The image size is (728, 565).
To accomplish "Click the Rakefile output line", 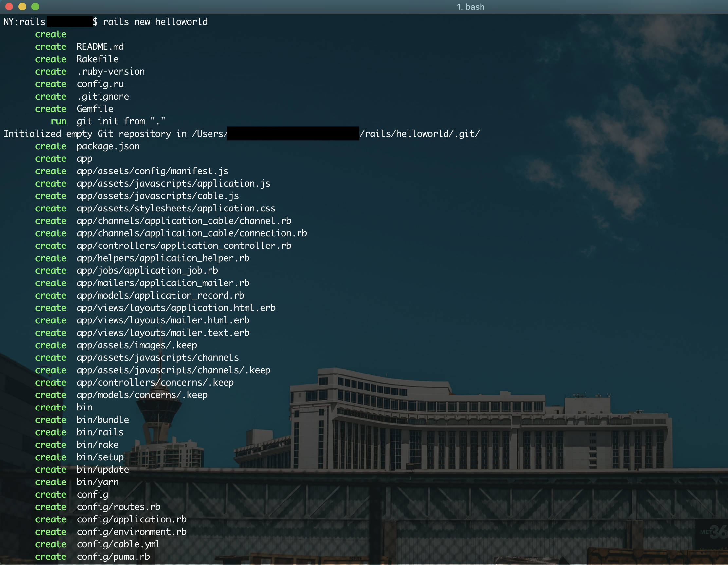I will tap(97, 59).
